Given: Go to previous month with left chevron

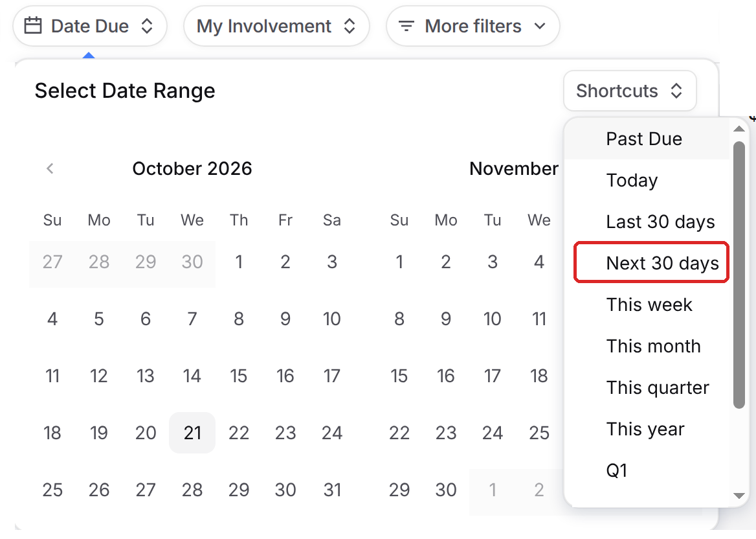Looking at the screenshot, I should point(50,168).
